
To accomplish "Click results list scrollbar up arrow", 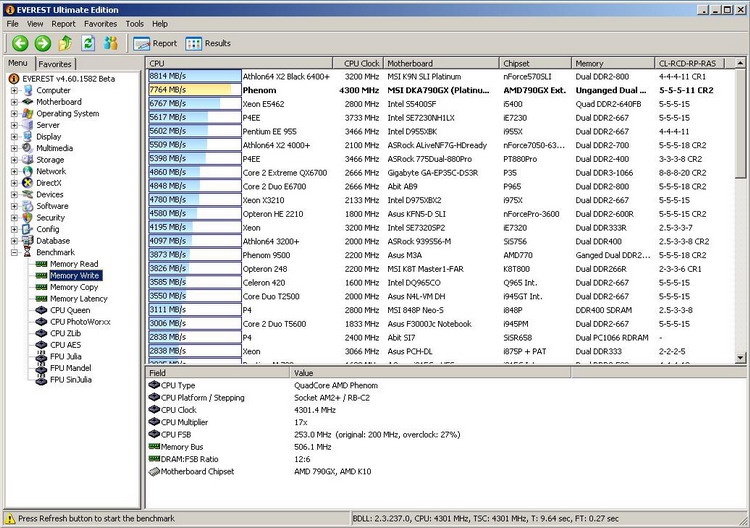I will pyautogui.click(x=740, y=63).
